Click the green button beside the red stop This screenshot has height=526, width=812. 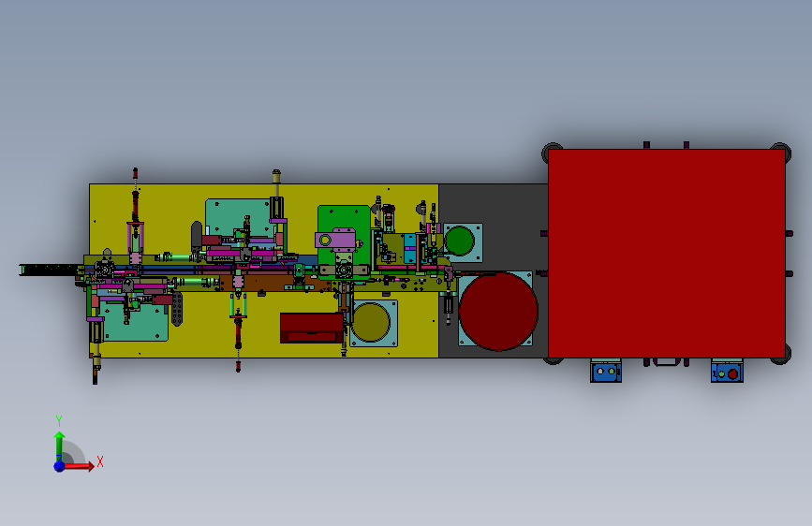point(721,373)
